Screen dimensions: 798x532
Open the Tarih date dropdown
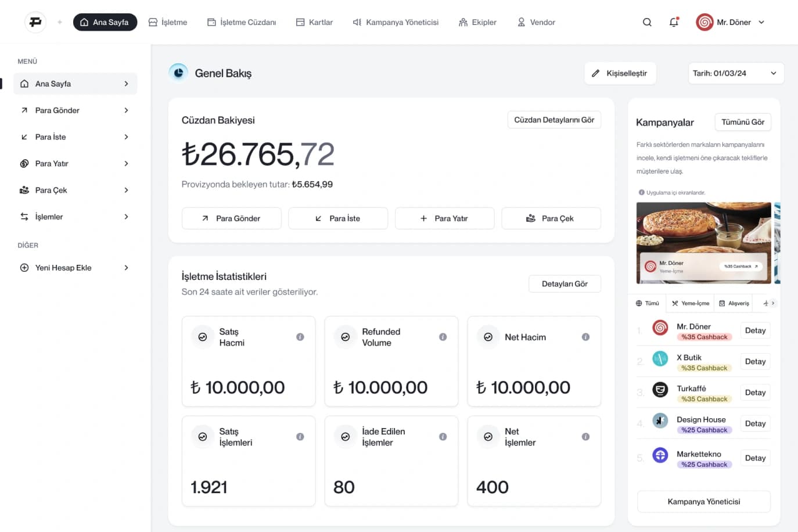click(735, 73)
